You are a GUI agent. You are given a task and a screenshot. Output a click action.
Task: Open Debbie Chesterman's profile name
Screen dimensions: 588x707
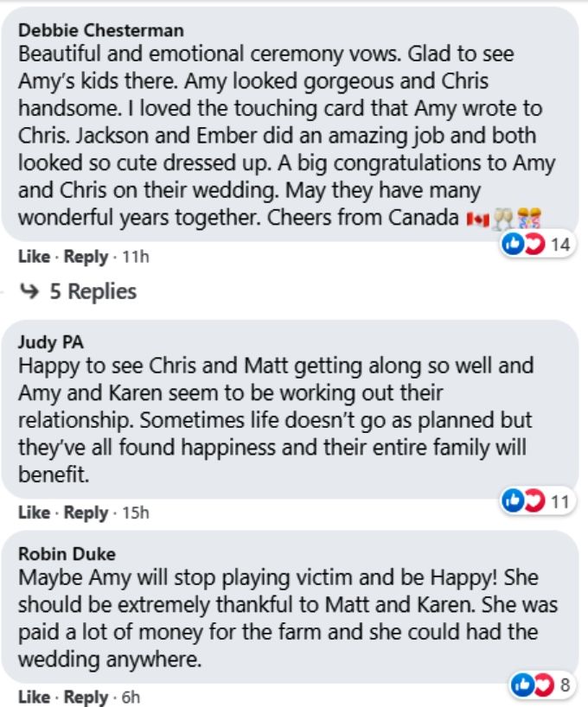tap(100, 30)
